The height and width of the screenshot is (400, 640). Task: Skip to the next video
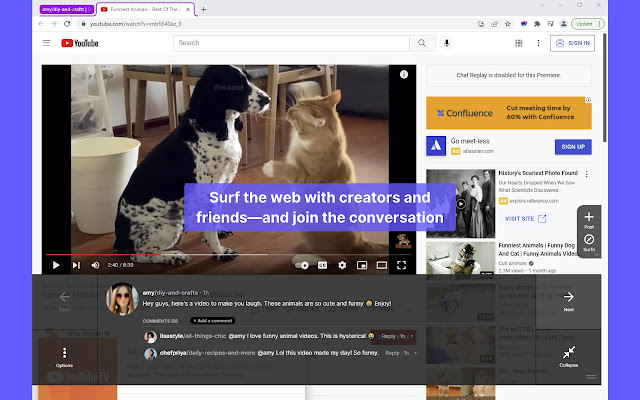76,265
